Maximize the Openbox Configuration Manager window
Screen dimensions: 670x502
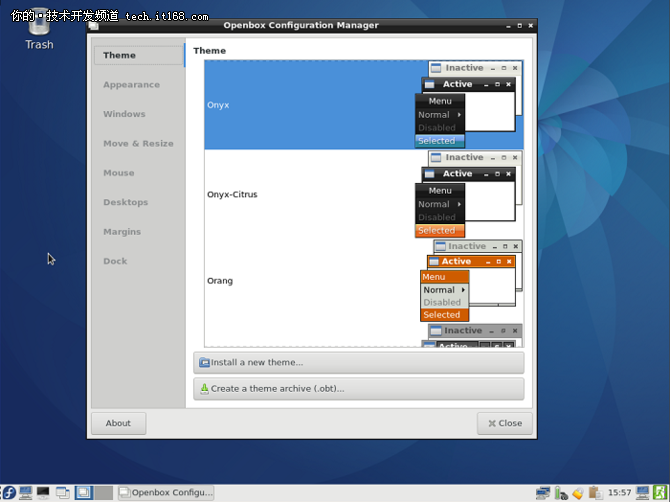pos(520,26)
